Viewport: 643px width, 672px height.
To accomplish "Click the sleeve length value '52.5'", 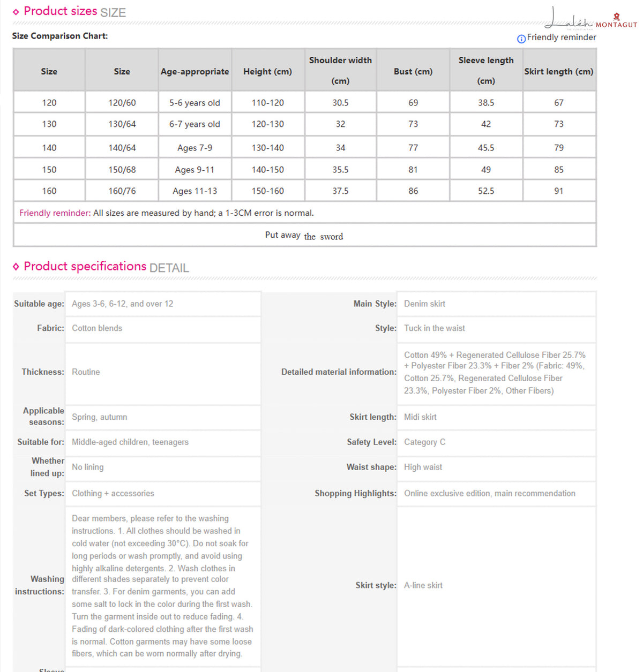I will point(486,191).
